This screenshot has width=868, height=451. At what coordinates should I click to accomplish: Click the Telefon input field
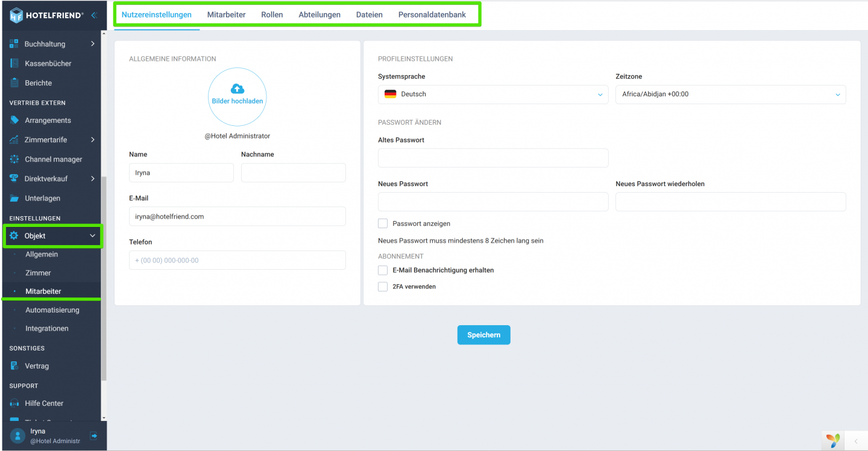tap(237, 260)
